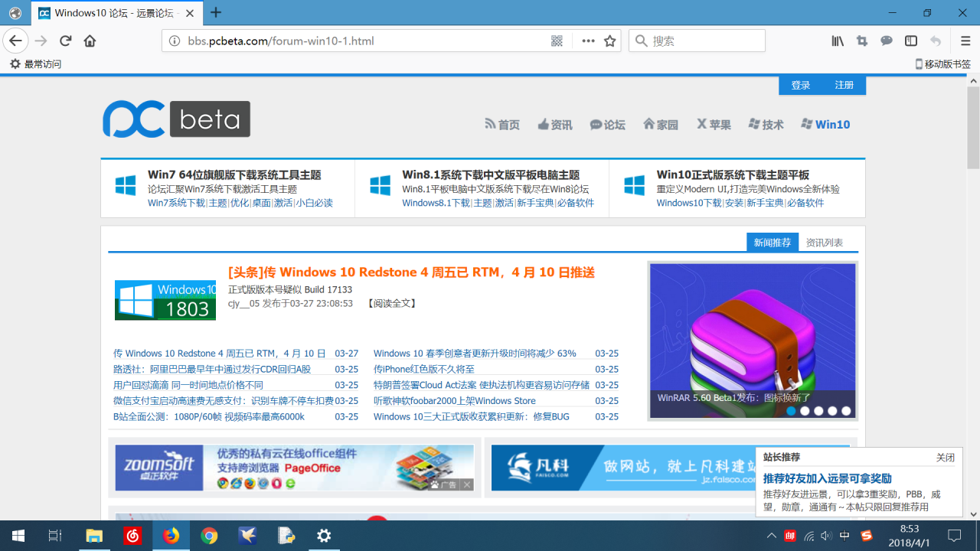
Task: Open the Firefox Library icon
Action: tap(838, 41)
